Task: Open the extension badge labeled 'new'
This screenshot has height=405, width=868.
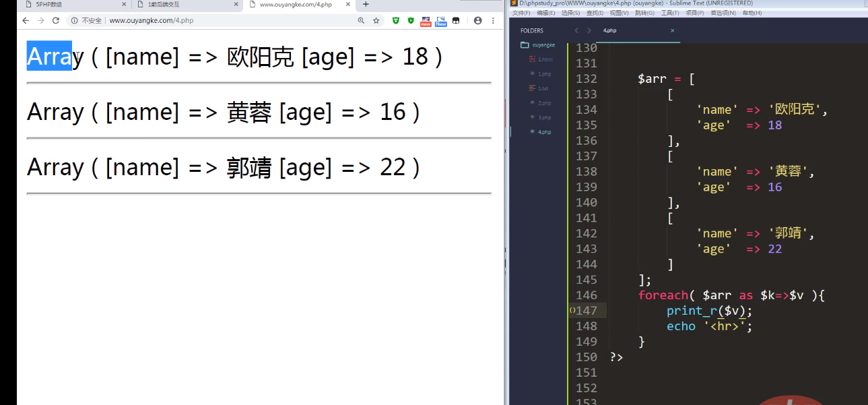Action: tap(426, 20)
